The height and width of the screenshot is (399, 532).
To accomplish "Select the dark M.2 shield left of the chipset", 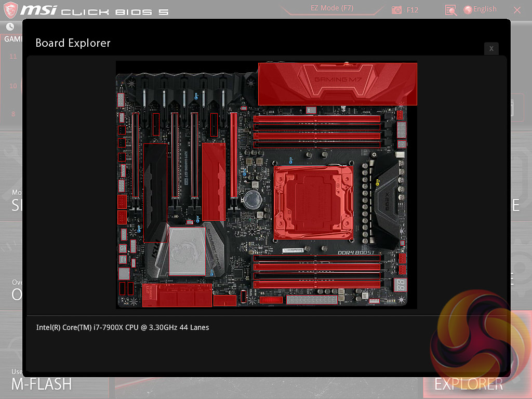I will tap(155, 193).
